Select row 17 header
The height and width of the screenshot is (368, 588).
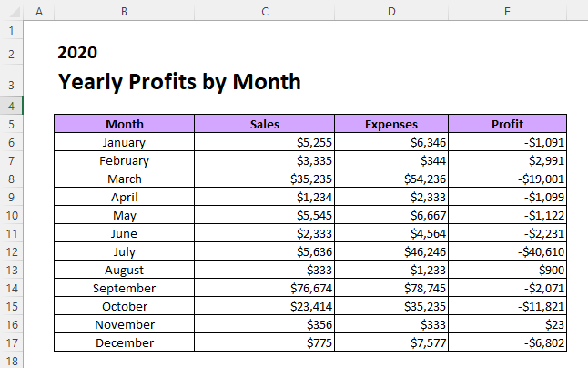point(11,342)
